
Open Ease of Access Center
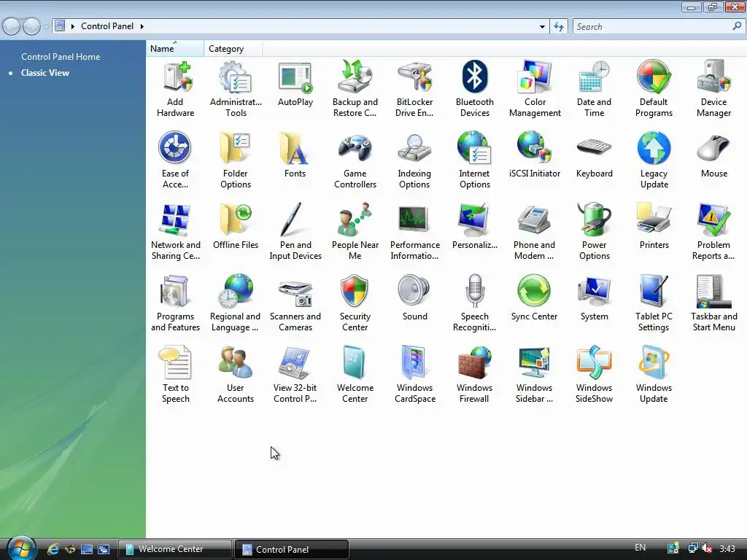click(x=175, y=160)
